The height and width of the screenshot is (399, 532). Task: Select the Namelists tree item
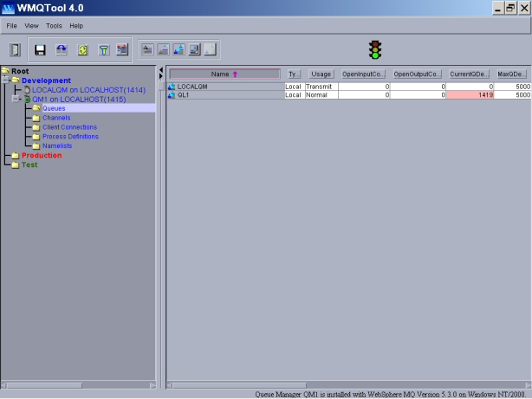click(57, 146)
